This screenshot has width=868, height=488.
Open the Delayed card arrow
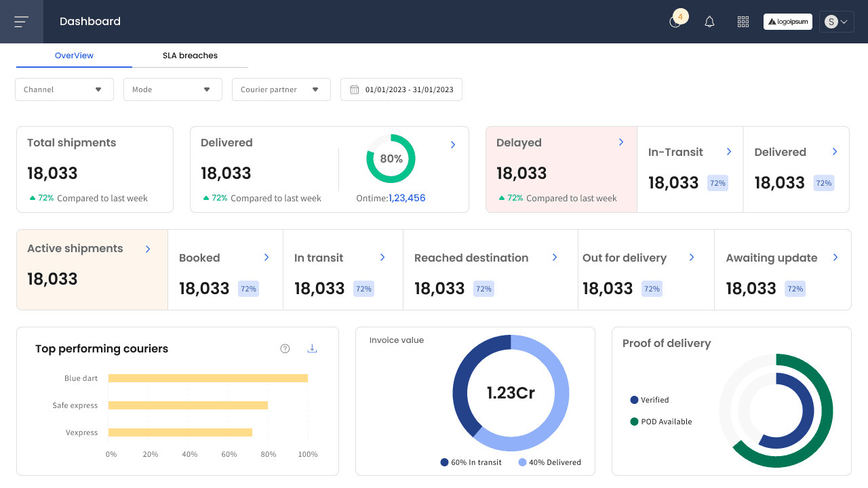tap(620, 142)
